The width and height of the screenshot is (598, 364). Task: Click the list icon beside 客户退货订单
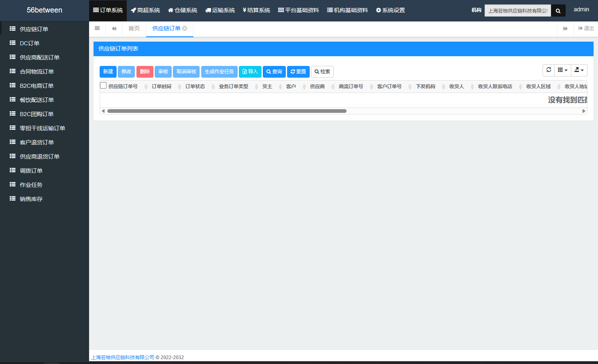click(x=13, y=142)
